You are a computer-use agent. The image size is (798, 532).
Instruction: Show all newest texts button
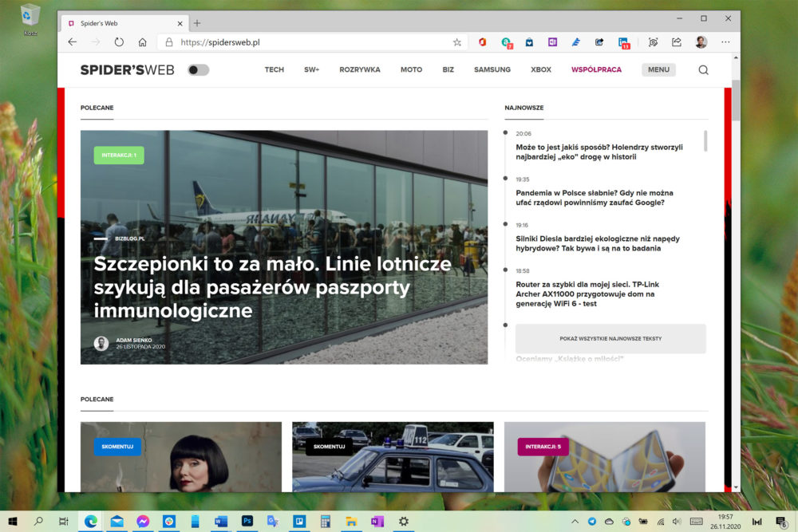[x=610, y=338]
